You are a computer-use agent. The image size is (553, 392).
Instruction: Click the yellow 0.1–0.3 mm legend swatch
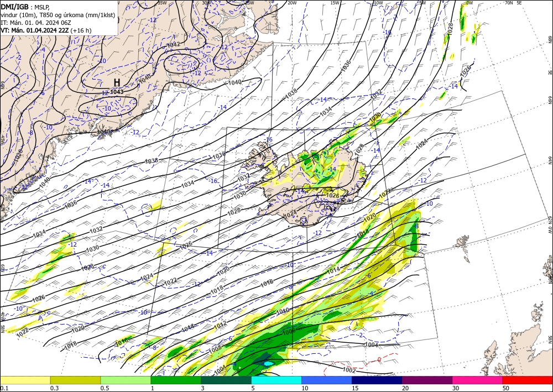(25, 380)
